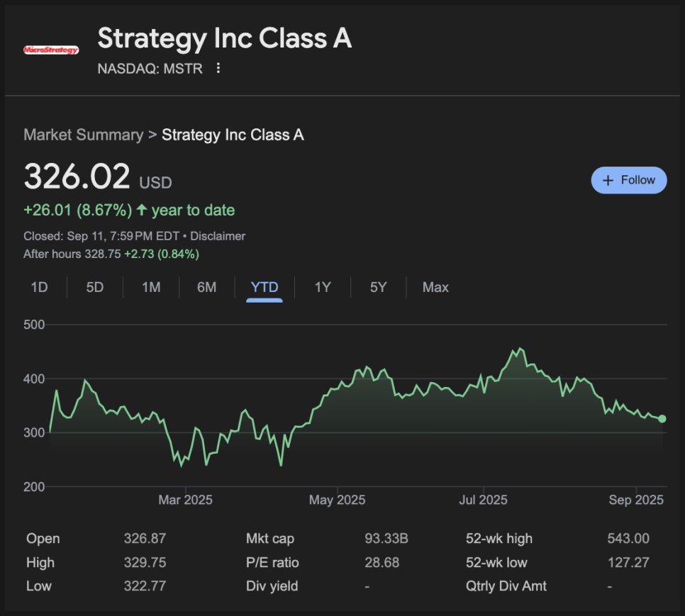Click the May 2025 axis label
The image size is (685, 616).
337,500
